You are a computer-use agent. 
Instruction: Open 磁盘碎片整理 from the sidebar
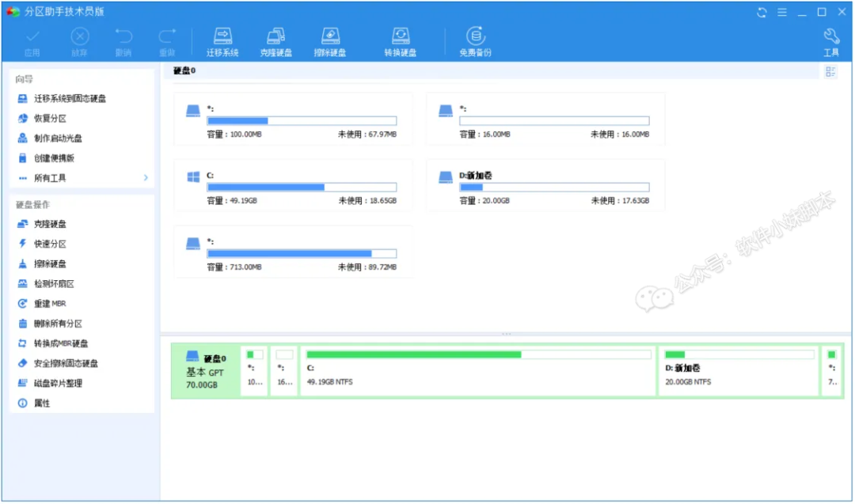coord(58,383)
